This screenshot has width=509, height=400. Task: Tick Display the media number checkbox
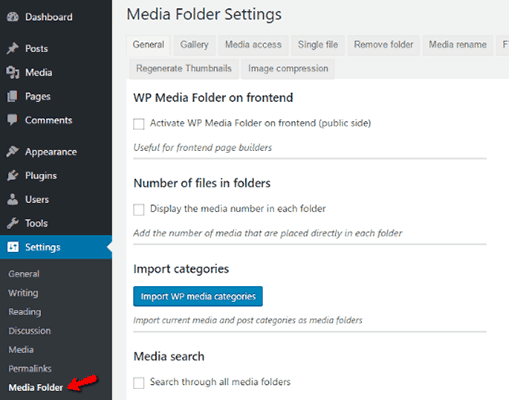139,210
